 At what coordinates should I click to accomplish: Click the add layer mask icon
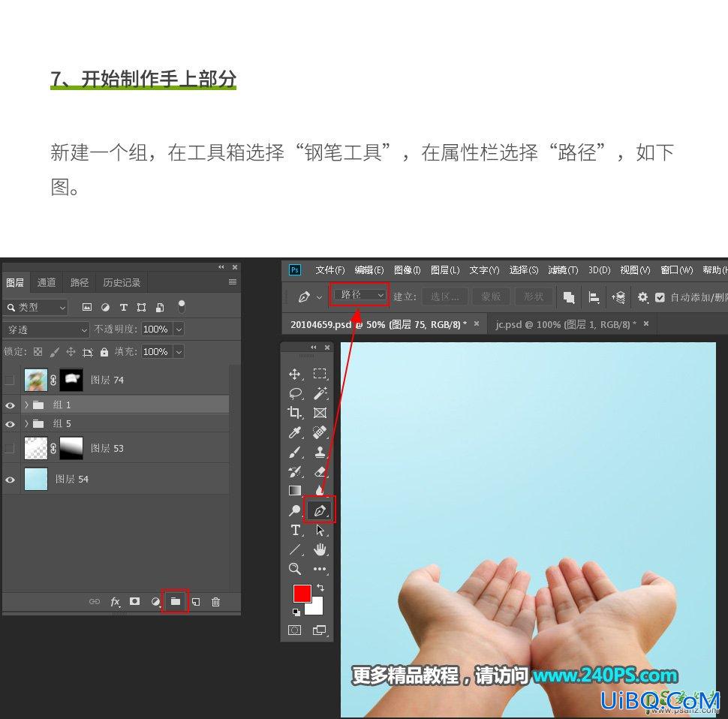pos(134,602)
